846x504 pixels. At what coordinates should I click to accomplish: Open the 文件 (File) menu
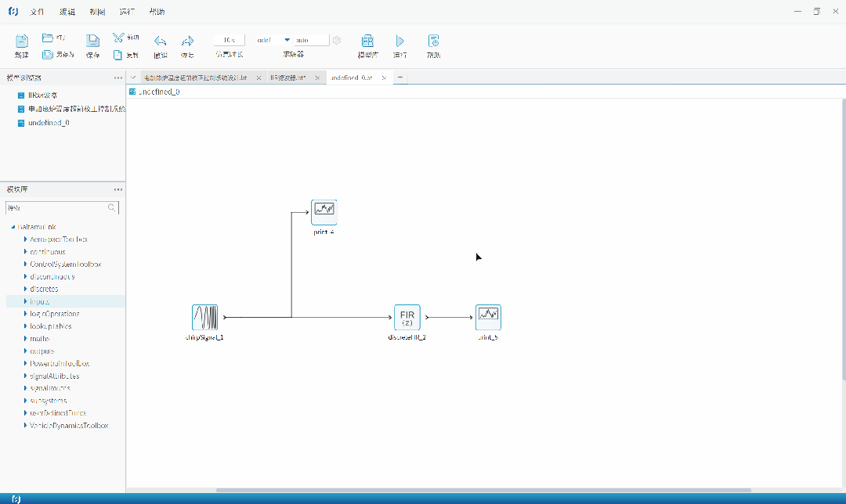click(37, 12)
